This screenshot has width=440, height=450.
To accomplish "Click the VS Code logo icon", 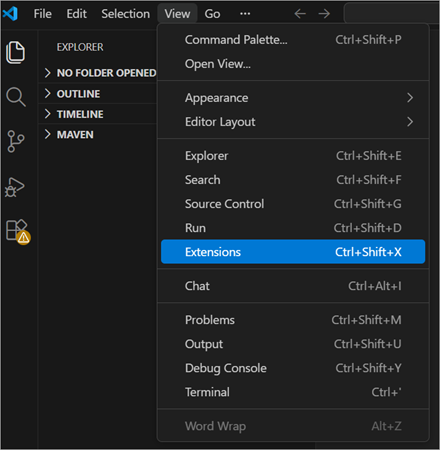I will (x=10, y=14).
